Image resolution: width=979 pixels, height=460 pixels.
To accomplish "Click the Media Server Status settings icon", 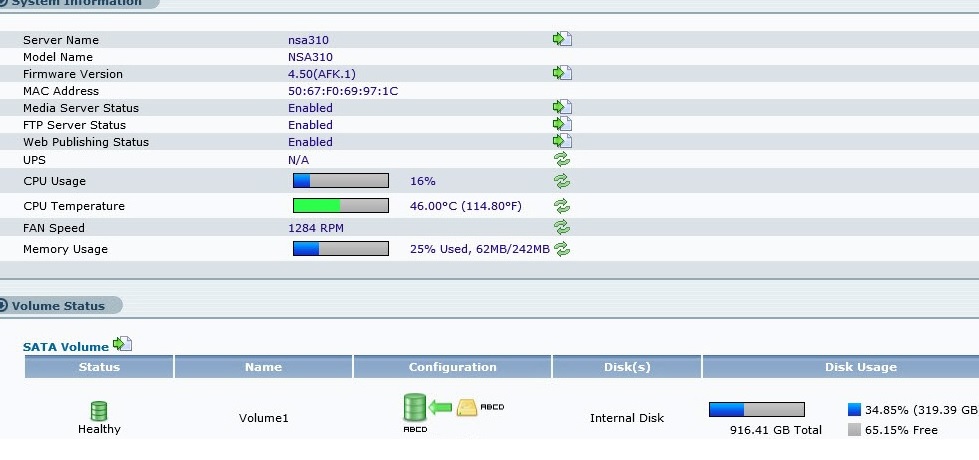I will [562, 107].
